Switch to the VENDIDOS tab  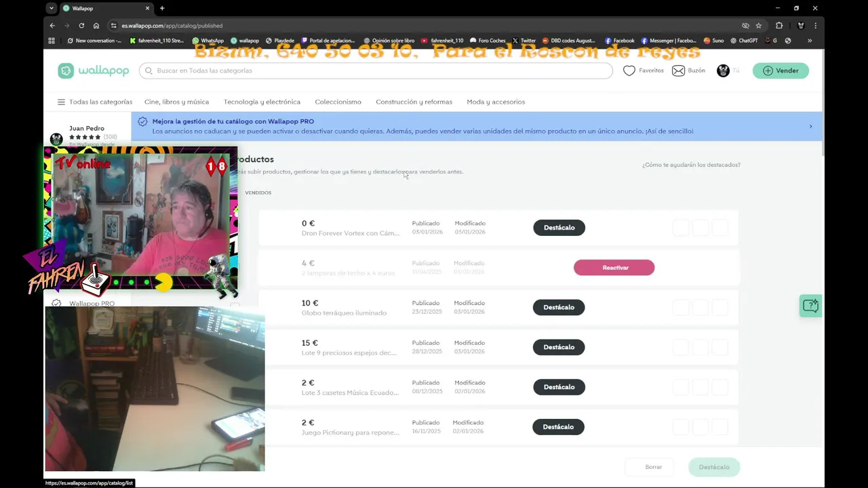[258, 192]
